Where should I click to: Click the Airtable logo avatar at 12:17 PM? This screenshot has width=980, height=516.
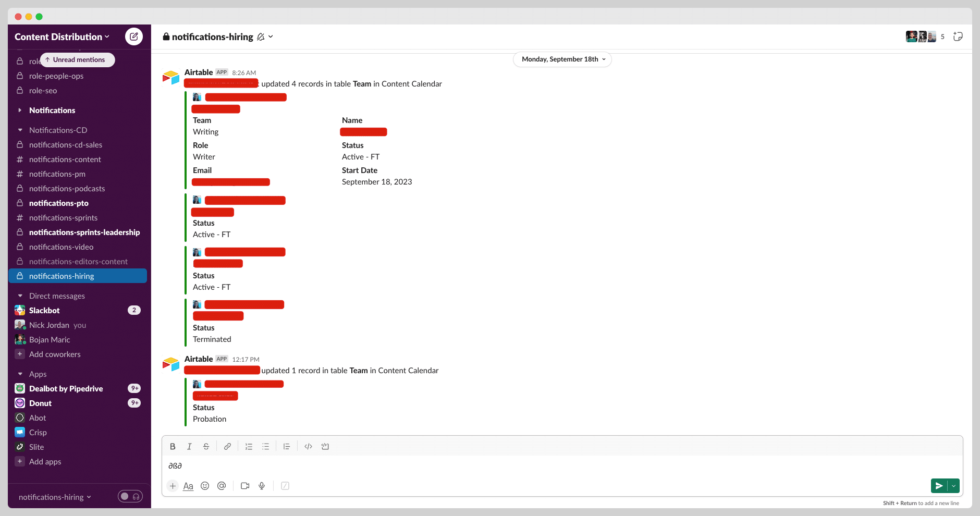[x=171, y=364]
